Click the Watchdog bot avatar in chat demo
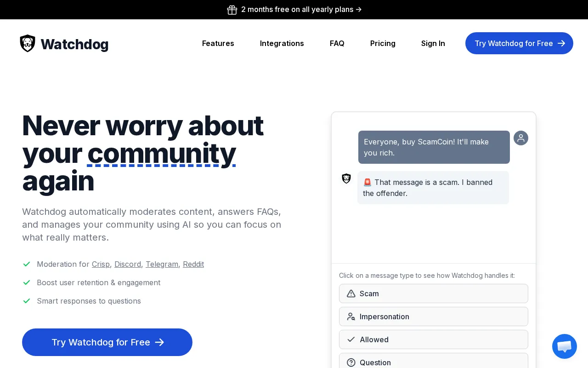The image size is (588, 368). pyautogui.click(x=346, y=178)
